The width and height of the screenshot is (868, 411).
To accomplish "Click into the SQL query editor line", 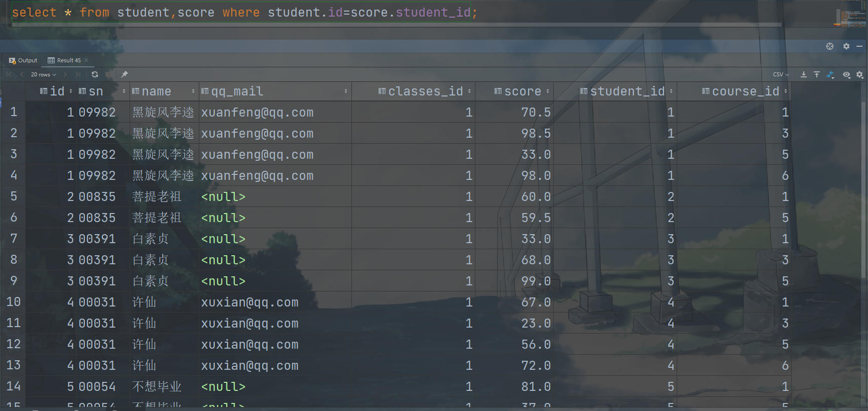I will pos(244,13).
